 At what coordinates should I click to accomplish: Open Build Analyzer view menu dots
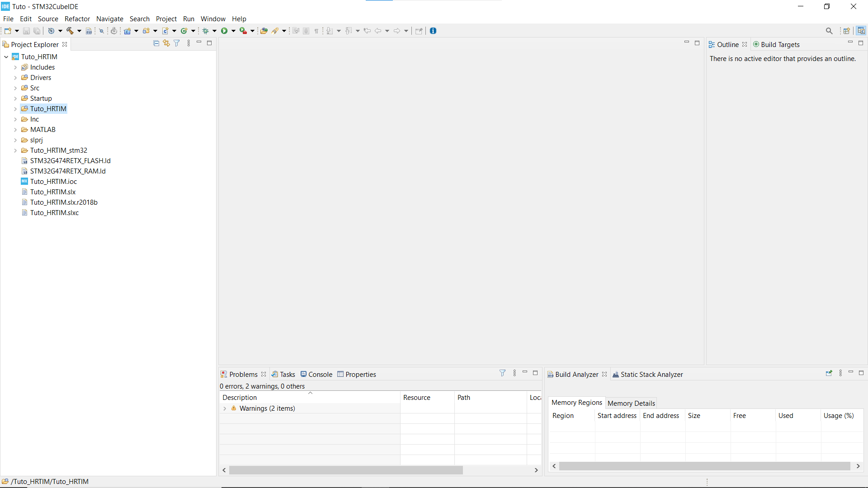[840, 373]
